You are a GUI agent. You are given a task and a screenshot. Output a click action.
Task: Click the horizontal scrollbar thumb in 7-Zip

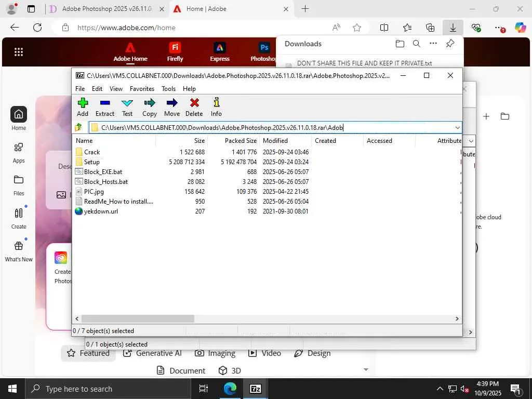[138, 318]
